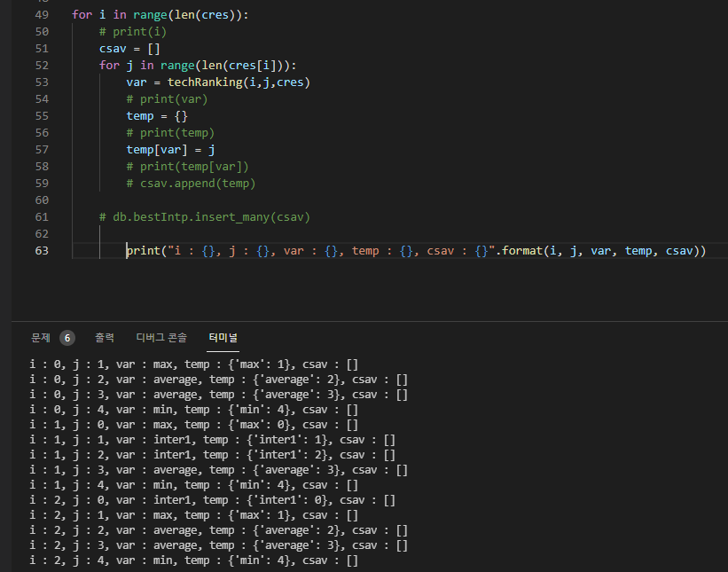The width and height of the screenshot is (728, 572).
Task: Click the 'temp[var] = j' line
Action: click(170, 150)
